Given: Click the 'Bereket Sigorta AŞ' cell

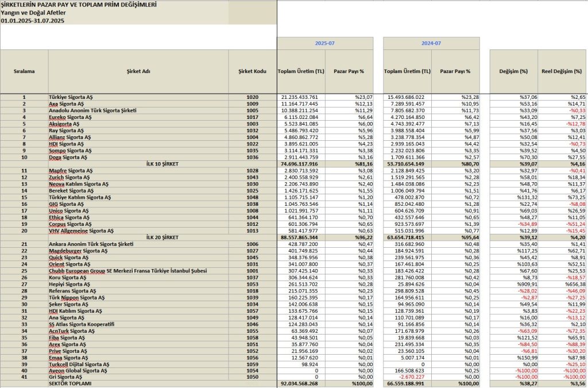Looking at the screenshot, I should [138, 191].
